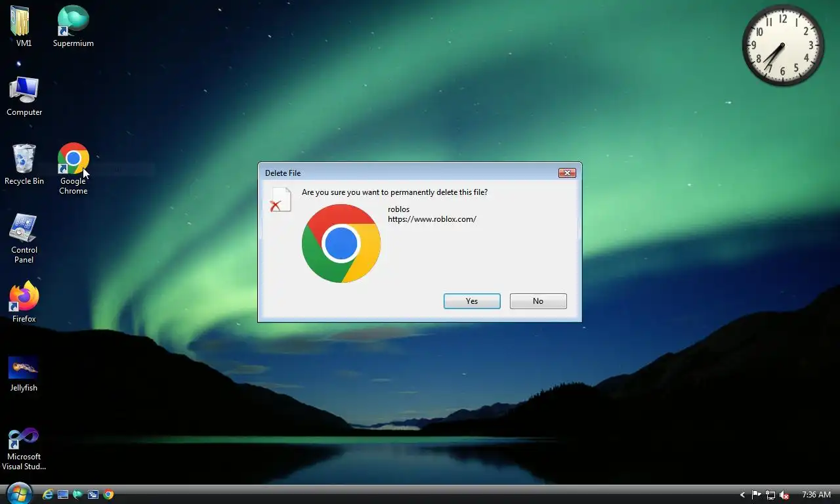Click Switch Between Windows taskbar icon
840x504 pixels.
[93, 495]
